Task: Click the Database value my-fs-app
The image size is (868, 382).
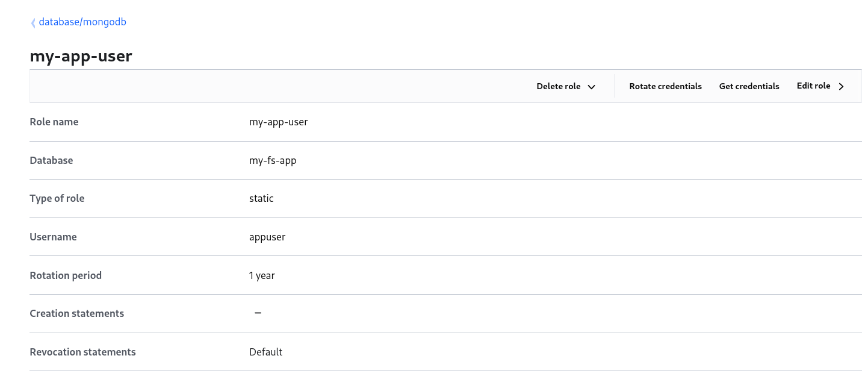Action: tap(273, 160)
